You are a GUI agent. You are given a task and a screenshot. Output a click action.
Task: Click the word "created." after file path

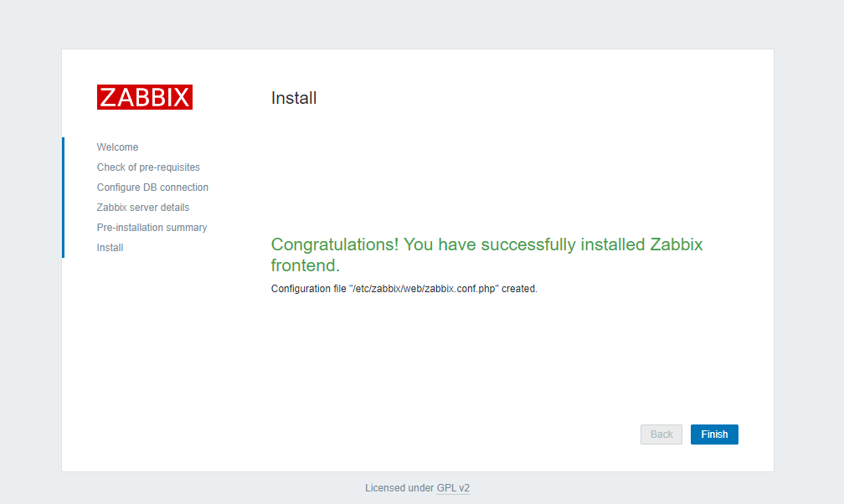519,289
